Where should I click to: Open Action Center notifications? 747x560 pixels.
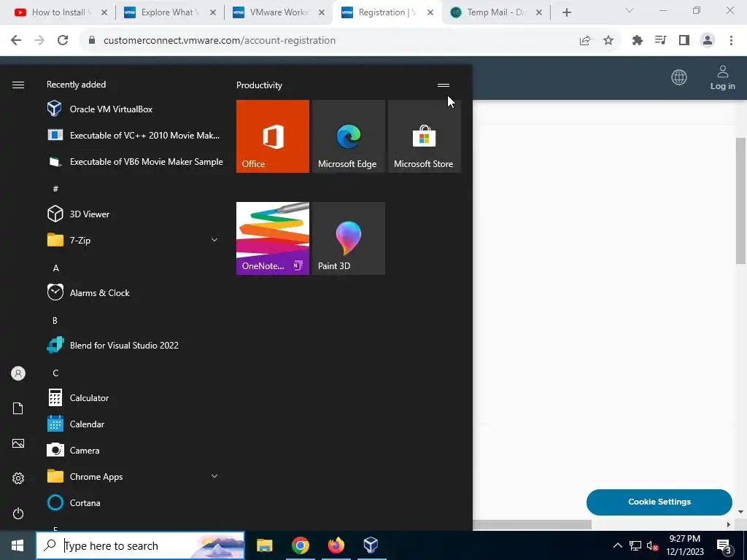click(724, 545)
